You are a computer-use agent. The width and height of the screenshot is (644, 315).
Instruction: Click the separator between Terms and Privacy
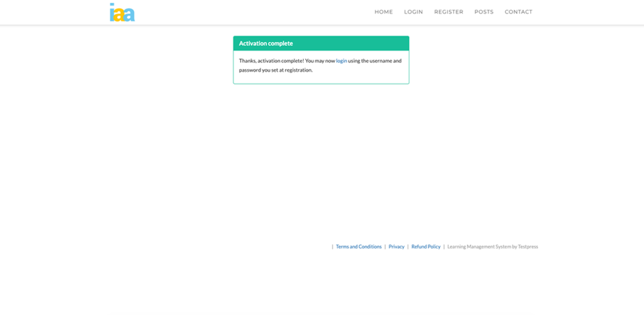tap(385, 247)
